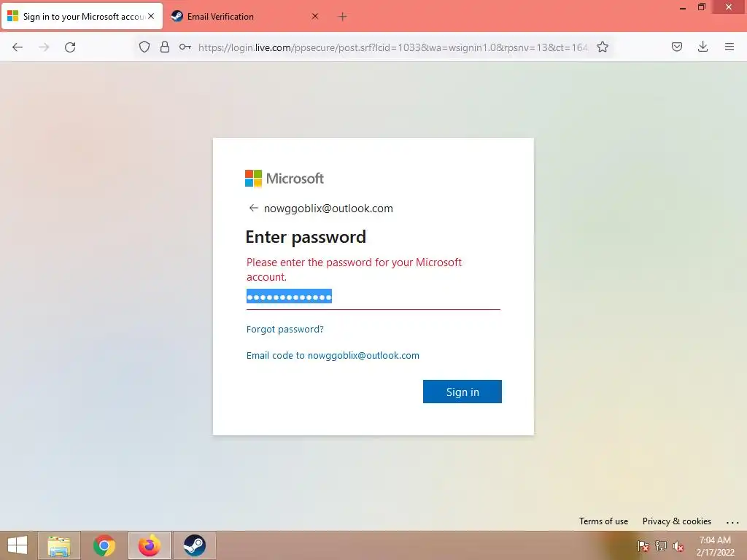This screenshot has height=560, width=747.
Task: Switch to Email Verification tab
Action: click(245, 16)
